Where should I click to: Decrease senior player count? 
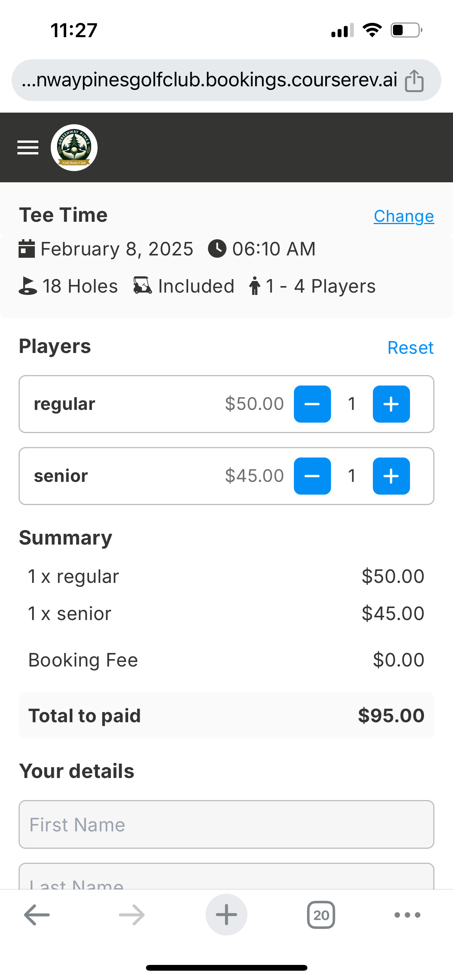point(312,476)
